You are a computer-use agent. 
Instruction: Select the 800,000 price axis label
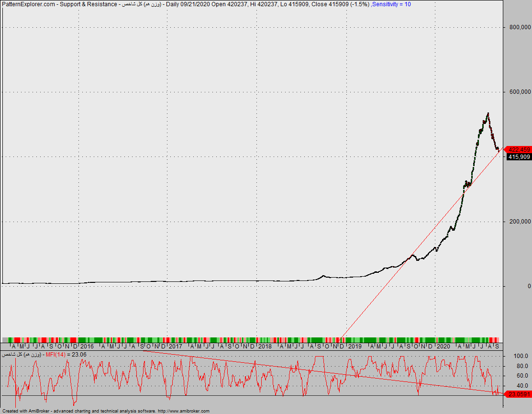tap(520, 27)
